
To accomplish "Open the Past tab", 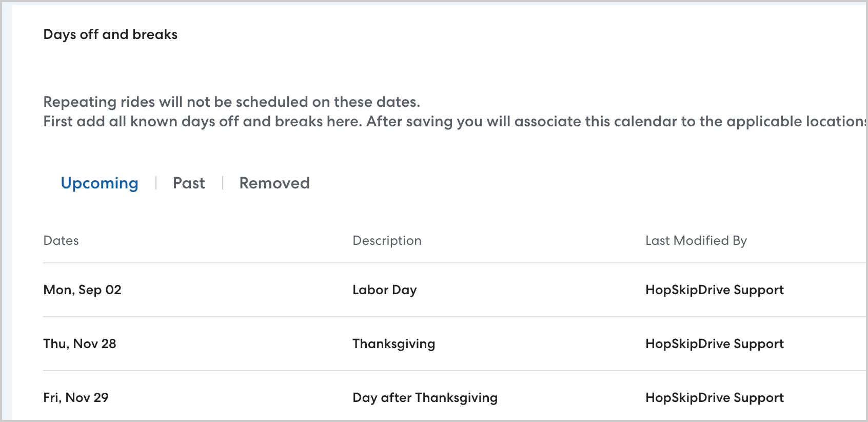I will tap(189, 183).
